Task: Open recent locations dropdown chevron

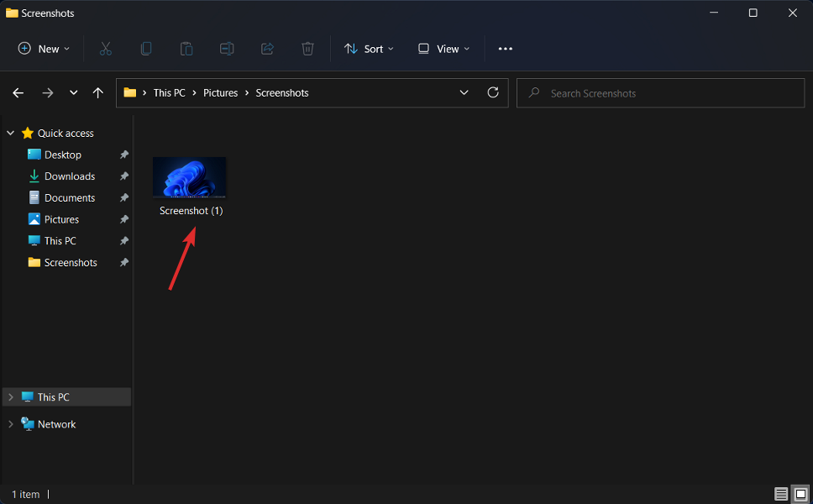Action: tap(74, 92)
